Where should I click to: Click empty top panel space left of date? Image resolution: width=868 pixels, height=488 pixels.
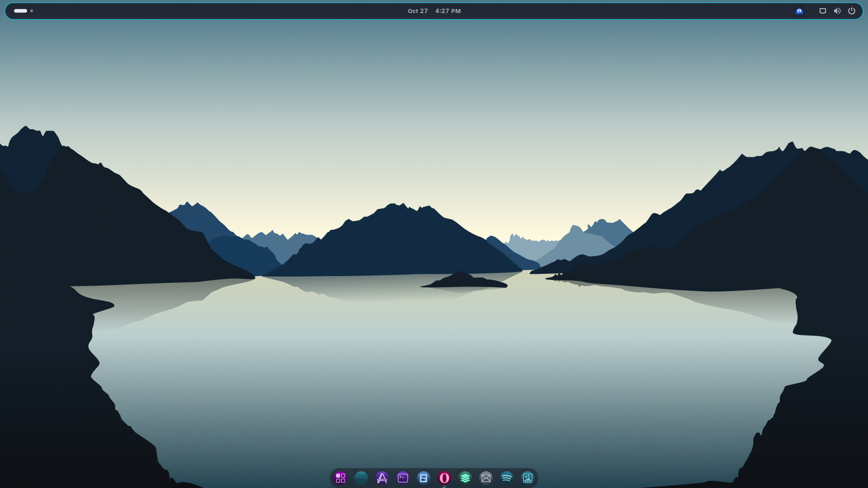[x=226, y=11]
